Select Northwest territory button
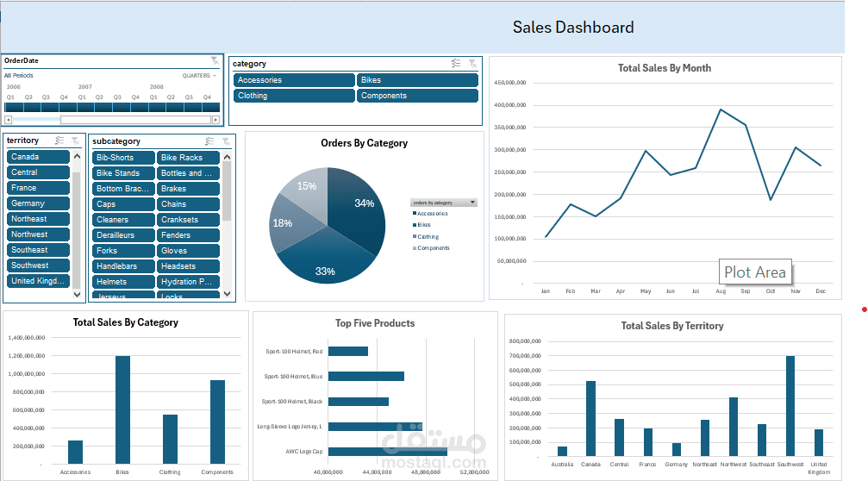Screen dimensions: 868x481 click(38, 234)
